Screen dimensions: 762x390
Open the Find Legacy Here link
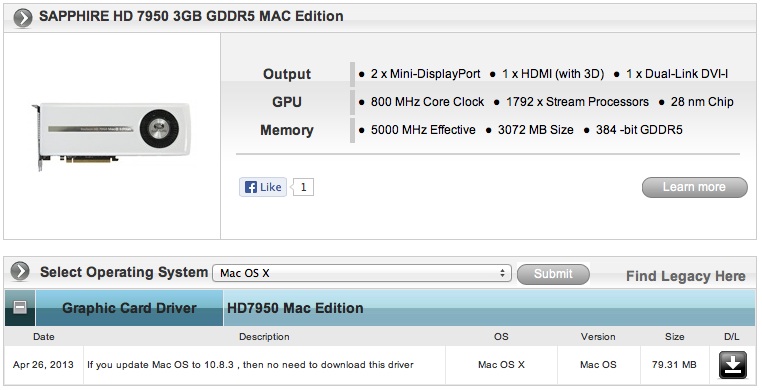pos(685,276)
